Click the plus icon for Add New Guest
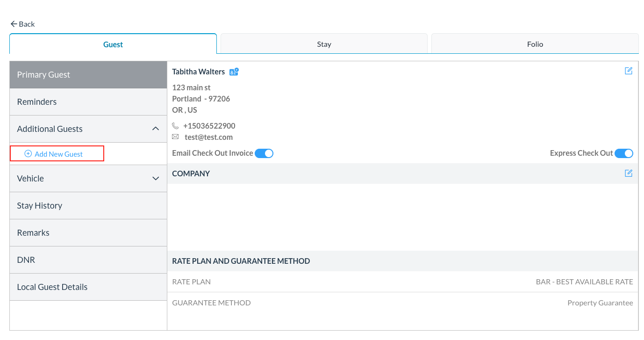Screen dimensions: 644x340 tap(28, 154)
